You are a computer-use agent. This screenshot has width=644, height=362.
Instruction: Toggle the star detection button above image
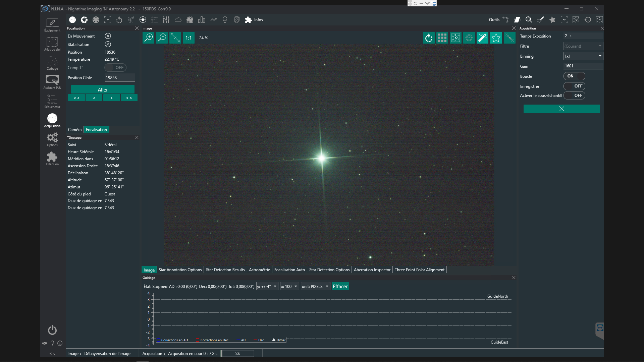pos(496,38)
